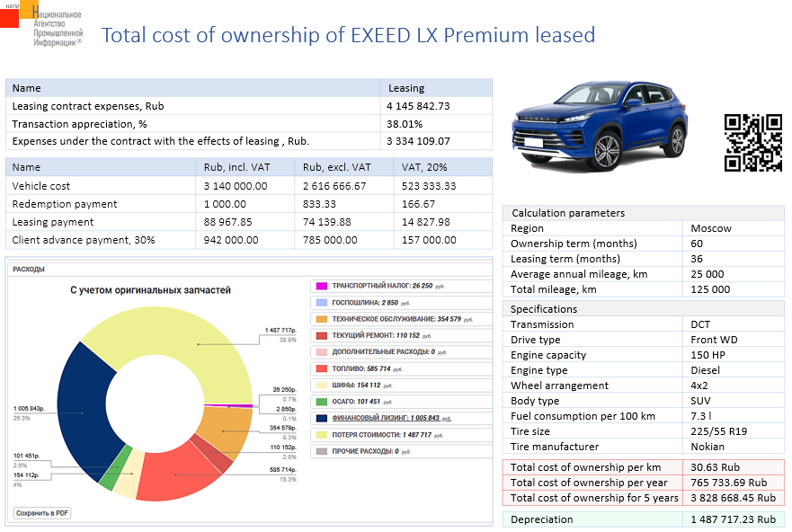Image resolution: width=792 pixels, height=532 pixels.
Task: Click the Drive type value Front WD
Action: click(x=714, y=340)
